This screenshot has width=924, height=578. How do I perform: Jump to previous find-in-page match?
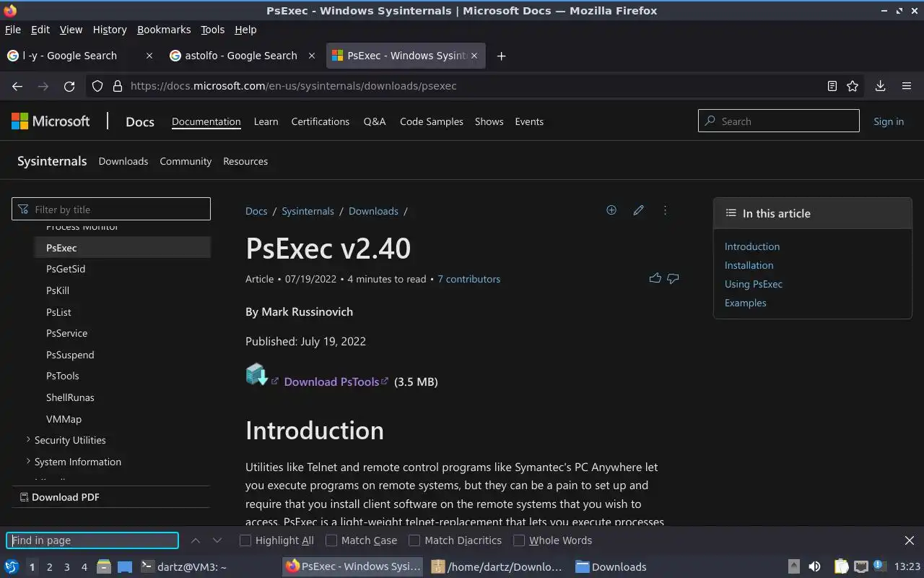[196, 540]
